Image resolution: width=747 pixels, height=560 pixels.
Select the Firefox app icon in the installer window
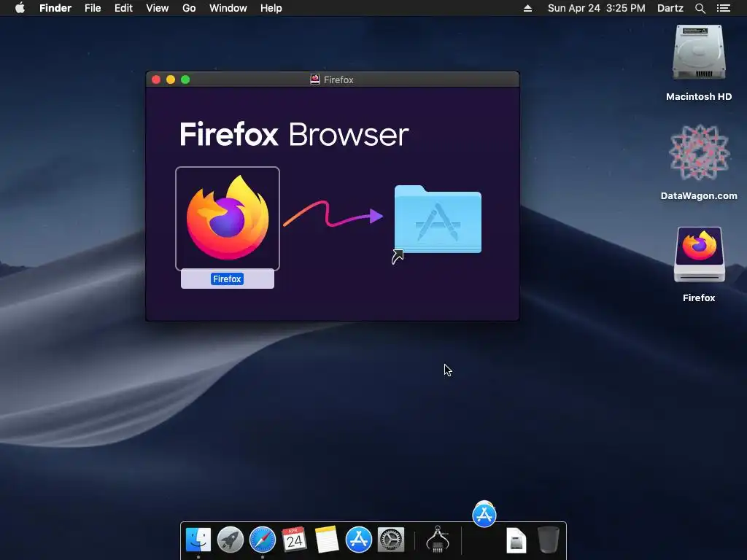(228, 219)
